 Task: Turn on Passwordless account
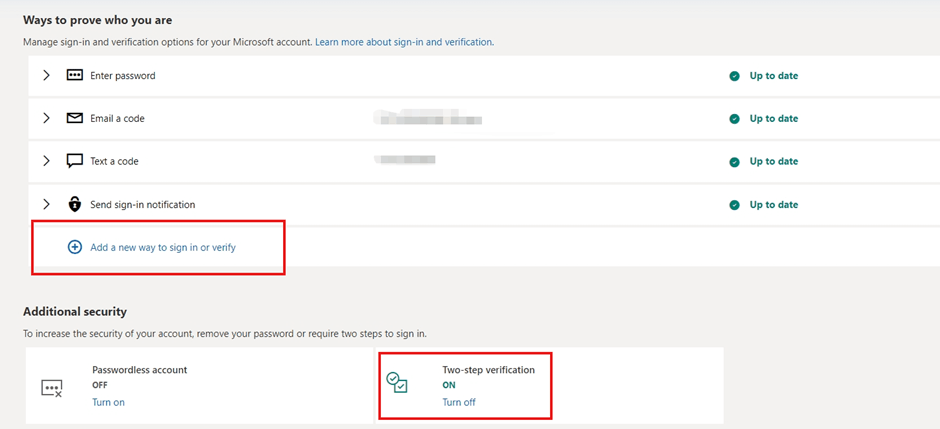click(x=109, y=402)
